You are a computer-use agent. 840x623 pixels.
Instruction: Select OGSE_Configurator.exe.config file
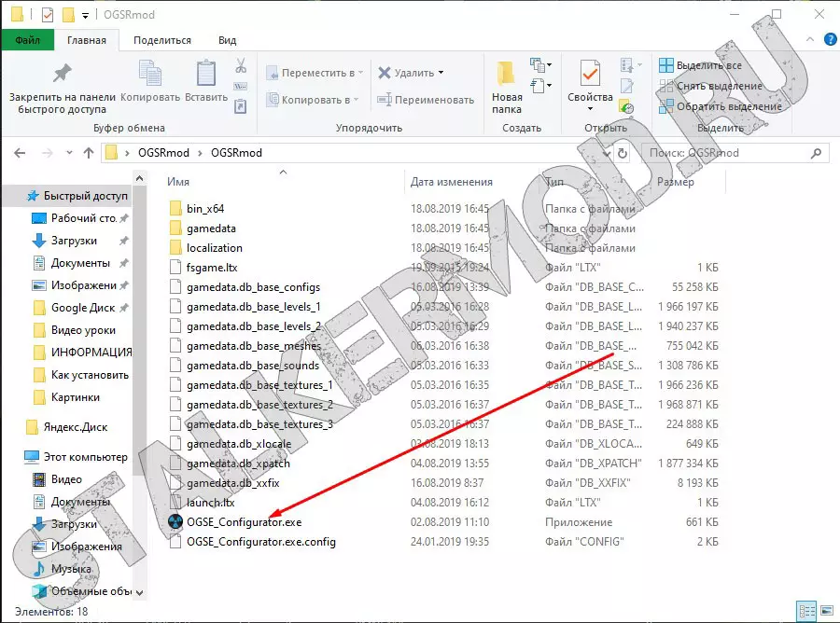pyautogui.click(x=261, y=542)
